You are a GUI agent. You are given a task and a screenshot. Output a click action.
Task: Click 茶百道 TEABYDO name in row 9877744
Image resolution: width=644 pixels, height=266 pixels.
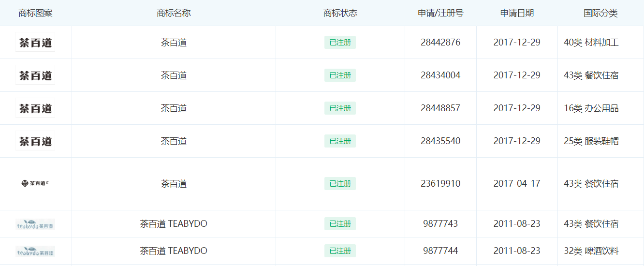tap(174, 251)
